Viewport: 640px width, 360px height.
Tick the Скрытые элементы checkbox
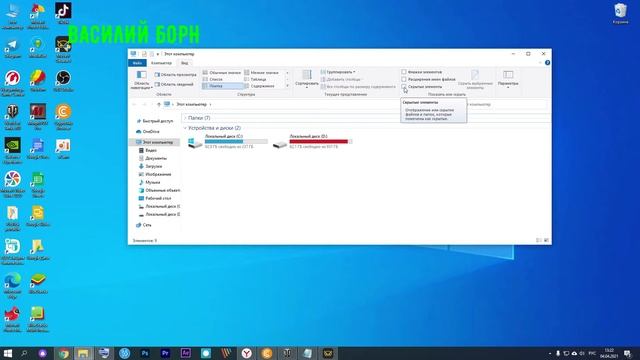404,87
